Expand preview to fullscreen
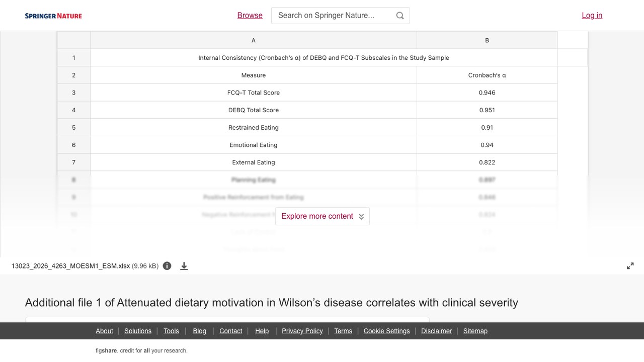 pos(630,266)
